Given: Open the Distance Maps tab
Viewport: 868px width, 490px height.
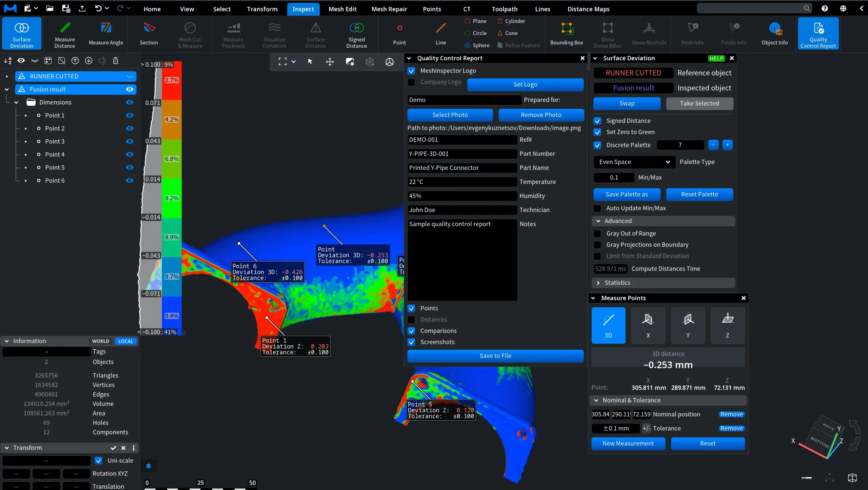Looking at the screenshot, I should coord(588,9).
